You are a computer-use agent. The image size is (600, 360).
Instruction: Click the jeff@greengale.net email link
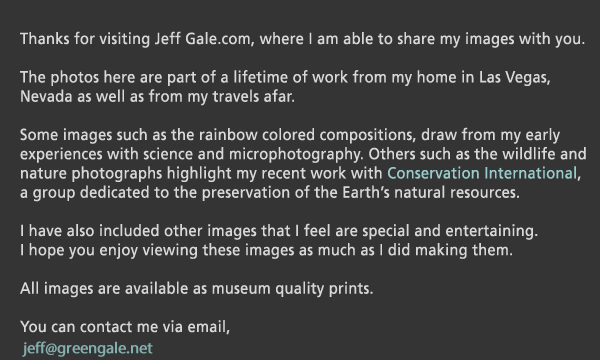tap(88, 349)
